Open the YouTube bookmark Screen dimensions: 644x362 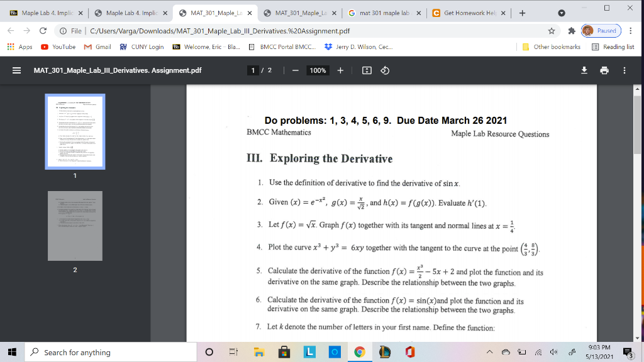58,47
